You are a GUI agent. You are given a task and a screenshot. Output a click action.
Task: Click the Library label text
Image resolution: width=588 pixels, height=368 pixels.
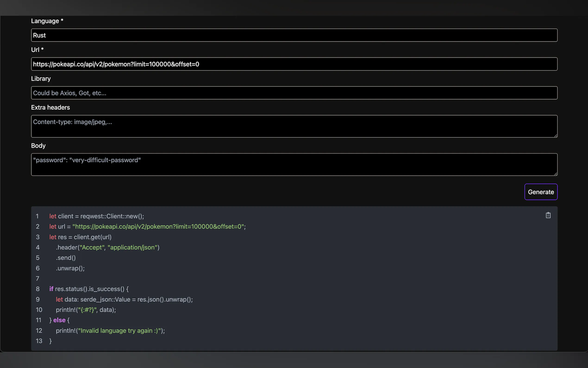(x=41, y=79)
